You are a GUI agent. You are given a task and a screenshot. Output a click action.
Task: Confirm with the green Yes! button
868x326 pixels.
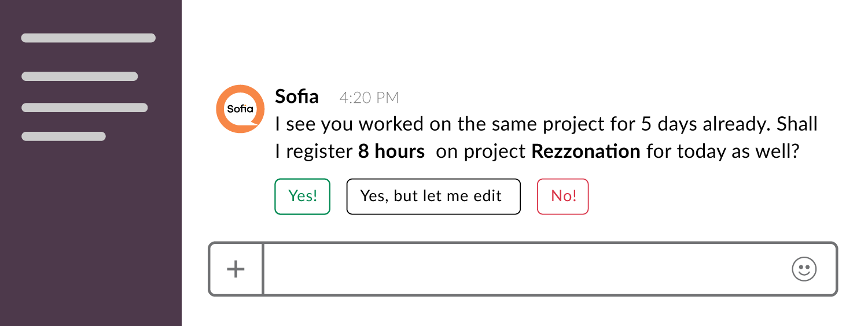pyautogui.click(x=302, y=197)
